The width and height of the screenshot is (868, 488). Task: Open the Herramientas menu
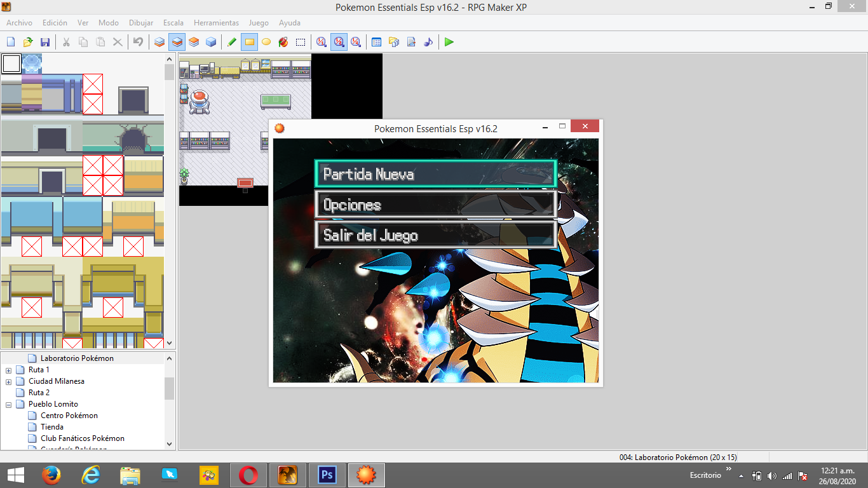click(x=216, y=23)
